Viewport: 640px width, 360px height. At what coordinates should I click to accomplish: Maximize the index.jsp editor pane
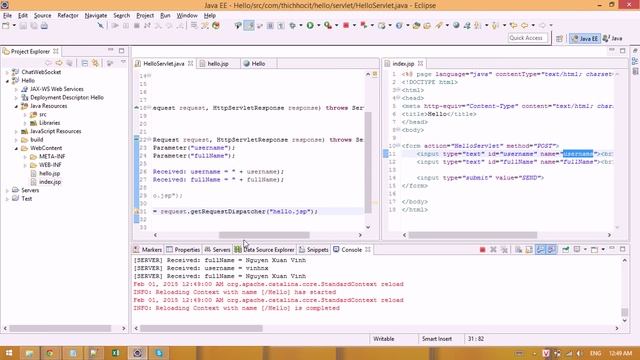coord(622,51)
